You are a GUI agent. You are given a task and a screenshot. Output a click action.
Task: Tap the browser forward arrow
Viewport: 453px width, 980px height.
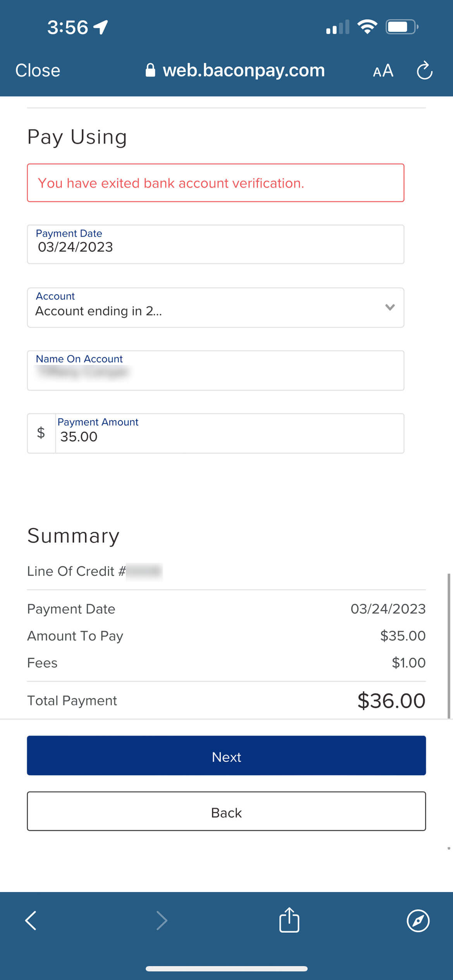161,920
